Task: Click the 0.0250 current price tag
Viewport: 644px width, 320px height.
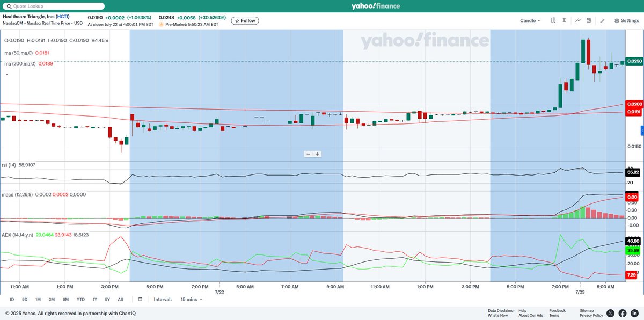Action: (x=634, y=61)
